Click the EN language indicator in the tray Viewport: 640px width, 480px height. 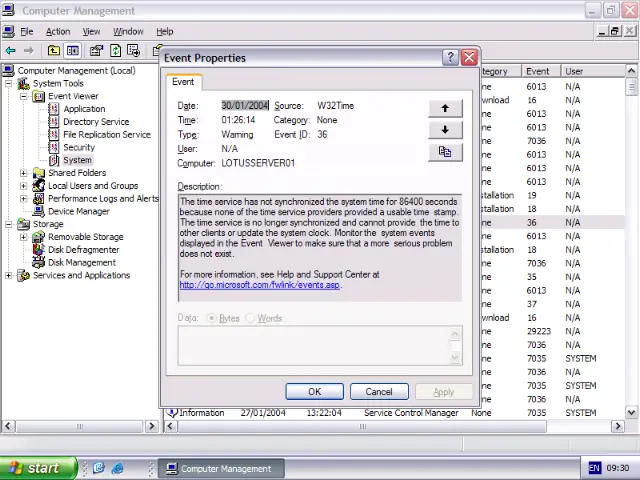point(594,468)
